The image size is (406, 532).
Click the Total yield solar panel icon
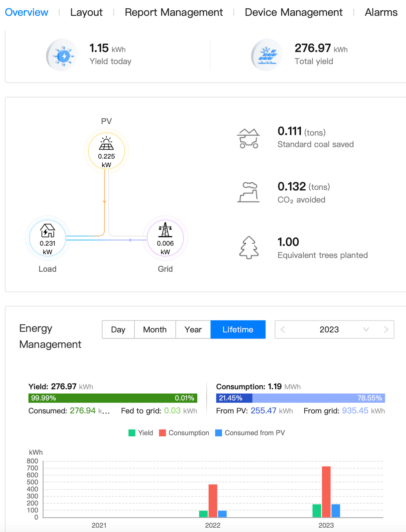pyautogui.click(x=267, y=55)
